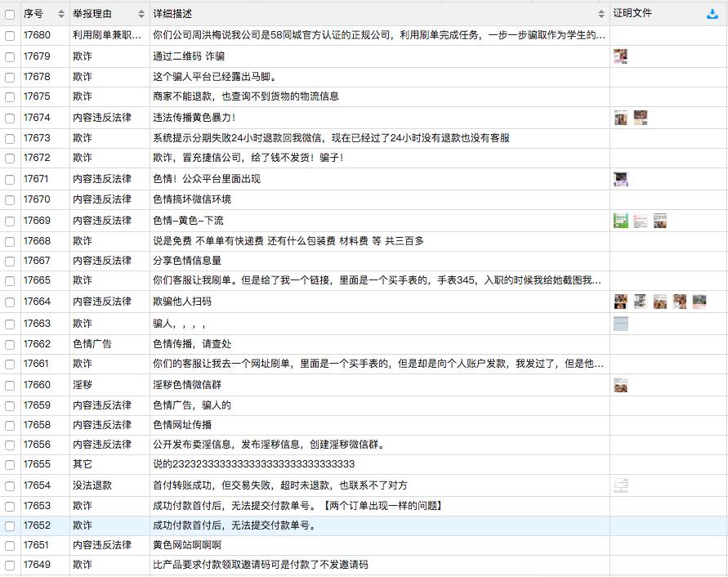Screen dimensions: 728x577
Task: Open second proof image in row 17674
Action: coord(641,118)
